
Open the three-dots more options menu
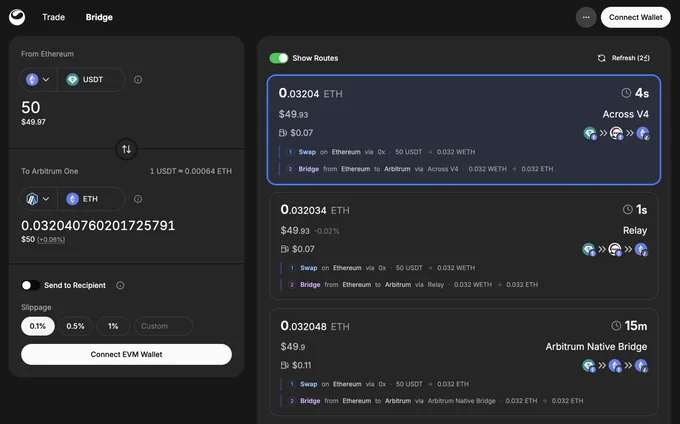pos(586,17)
